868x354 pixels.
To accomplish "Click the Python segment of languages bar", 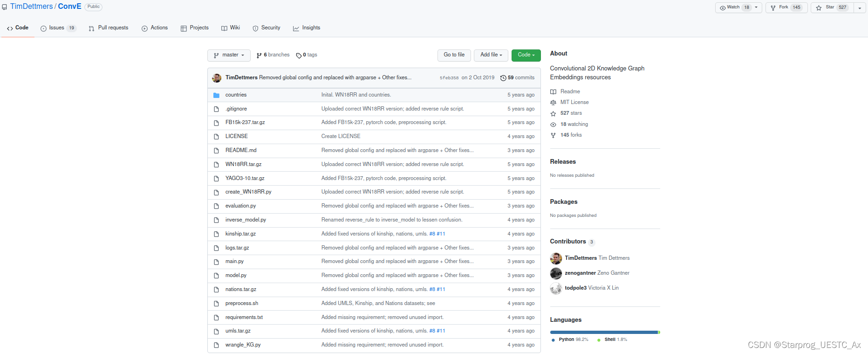I will [x=604, y=333].
